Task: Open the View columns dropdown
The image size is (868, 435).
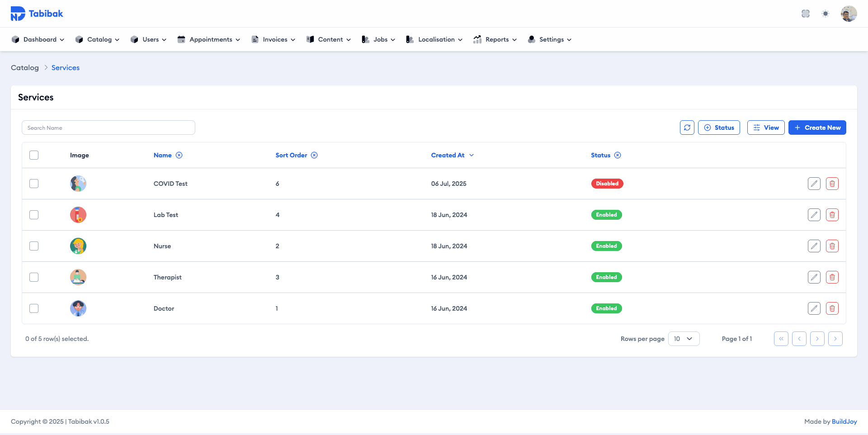Action: (x=765, y=128)
